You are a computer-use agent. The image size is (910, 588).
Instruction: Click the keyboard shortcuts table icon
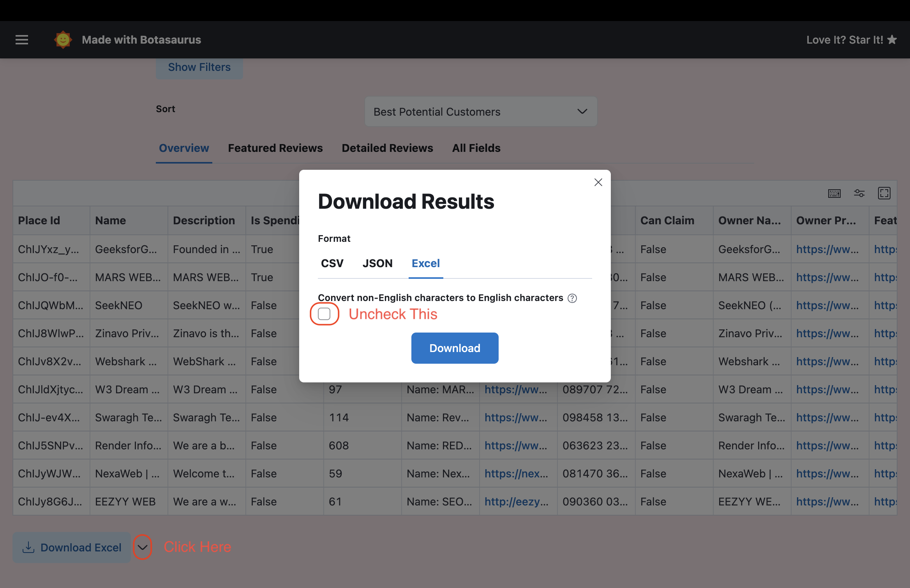click(x=834, y=194)
